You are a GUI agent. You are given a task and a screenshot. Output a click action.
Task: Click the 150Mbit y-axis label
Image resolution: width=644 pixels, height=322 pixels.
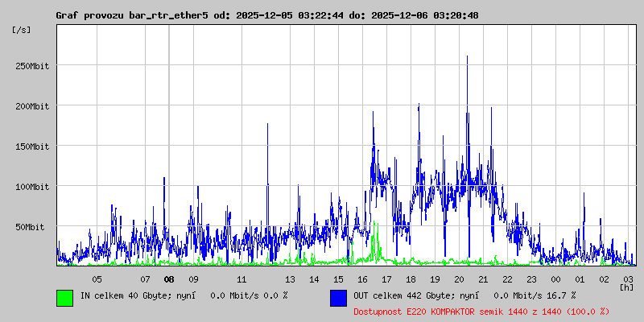tap(32, 147)
